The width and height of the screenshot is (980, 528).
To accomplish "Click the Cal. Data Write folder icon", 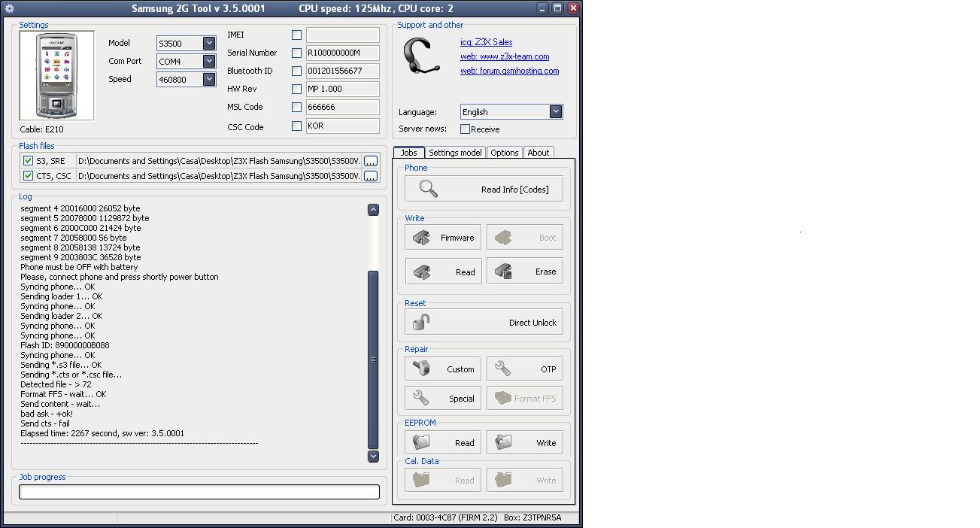I will pyautogui.click(x=504, y=480).
